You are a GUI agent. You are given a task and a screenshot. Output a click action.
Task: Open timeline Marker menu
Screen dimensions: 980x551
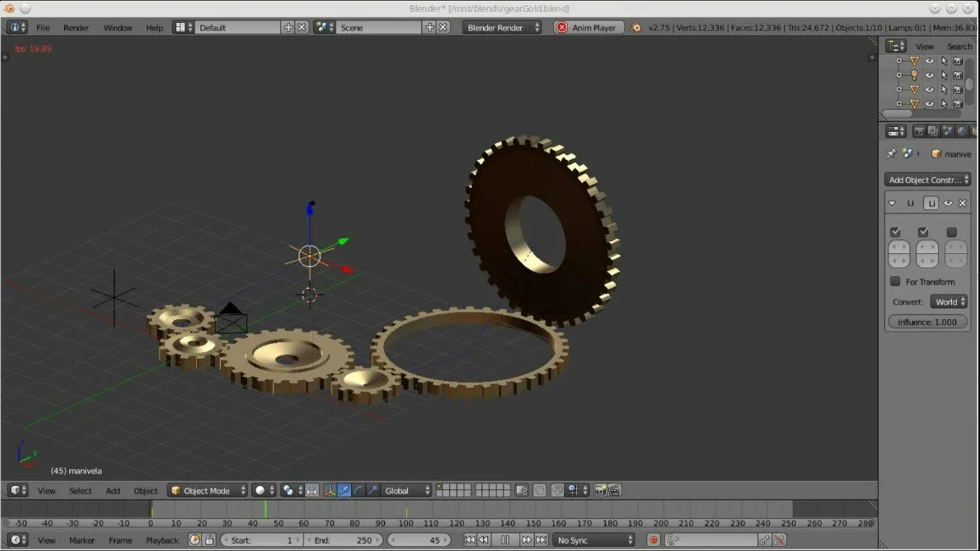pos(82,540)
